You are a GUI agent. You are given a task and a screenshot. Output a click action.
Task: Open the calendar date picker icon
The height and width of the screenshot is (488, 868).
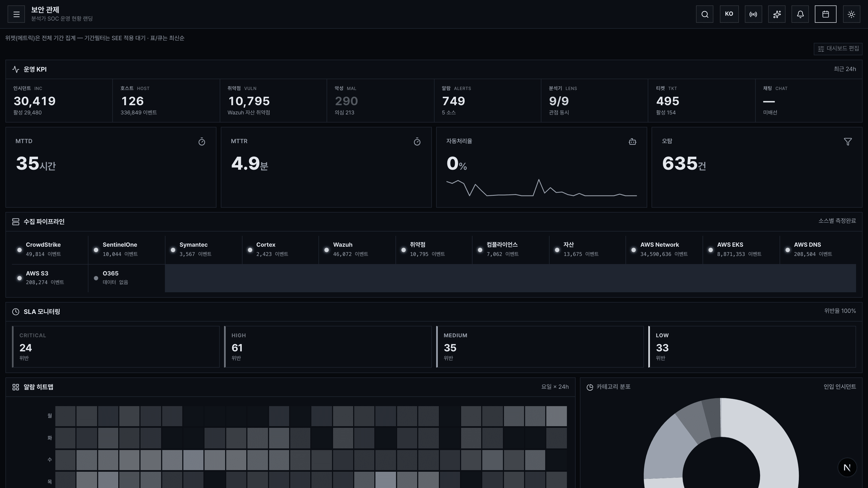825,14
